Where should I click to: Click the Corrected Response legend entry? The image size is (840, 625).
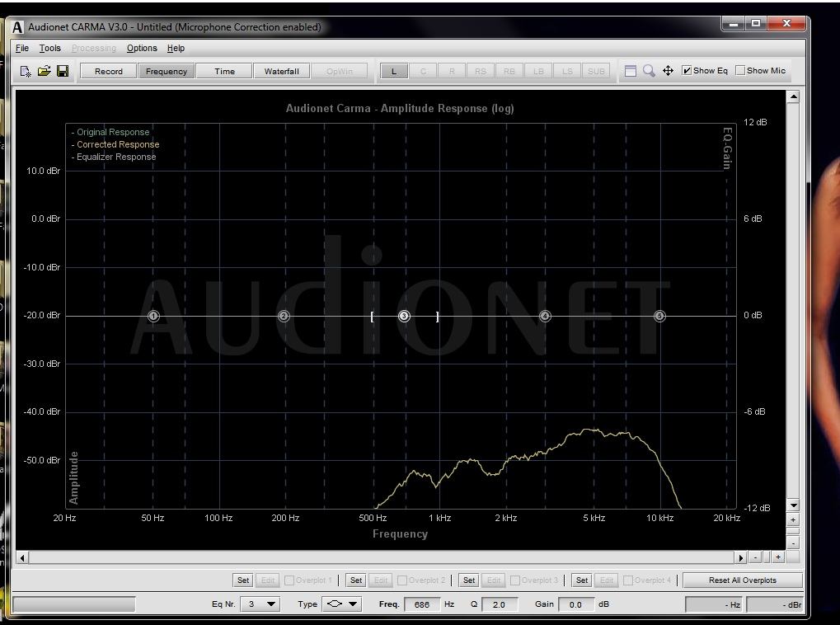click(115, 145)
